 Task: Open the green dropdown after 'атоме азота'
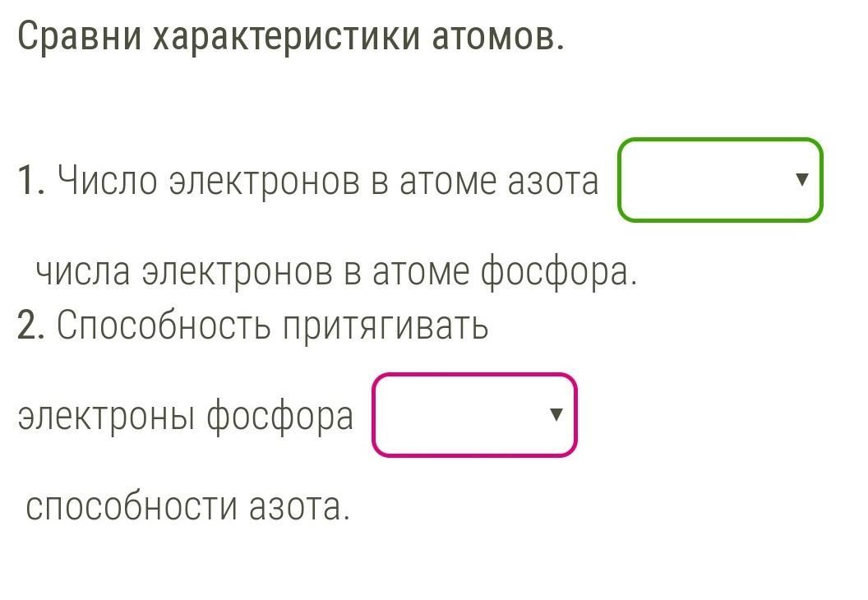point(719,180)
